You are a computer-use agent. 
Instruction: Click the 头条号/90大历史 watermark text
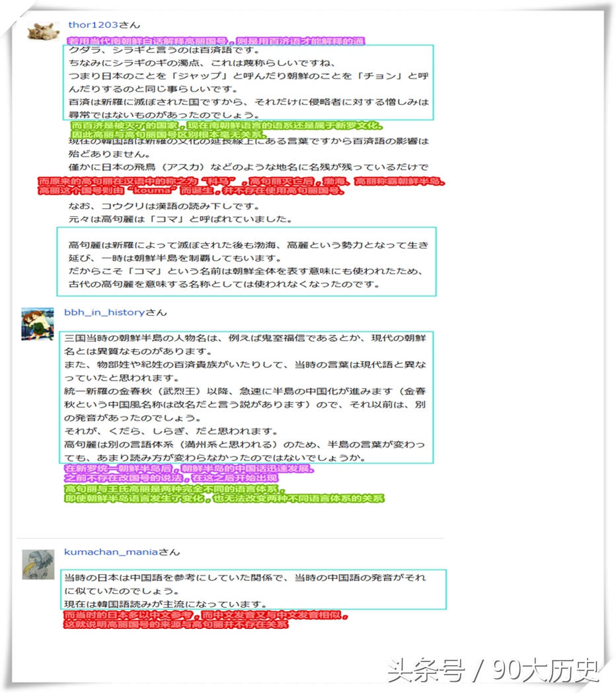click(496, 672)
